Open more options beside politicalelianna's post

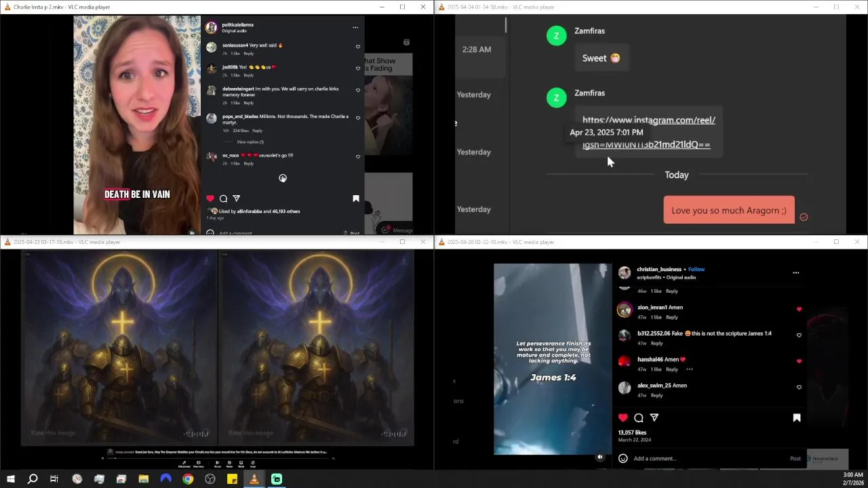(355, 28)
